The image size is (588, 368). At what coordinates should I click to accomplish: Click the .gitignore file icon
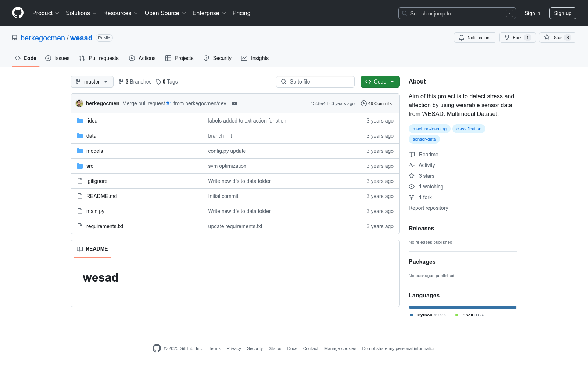coord(80,181)
